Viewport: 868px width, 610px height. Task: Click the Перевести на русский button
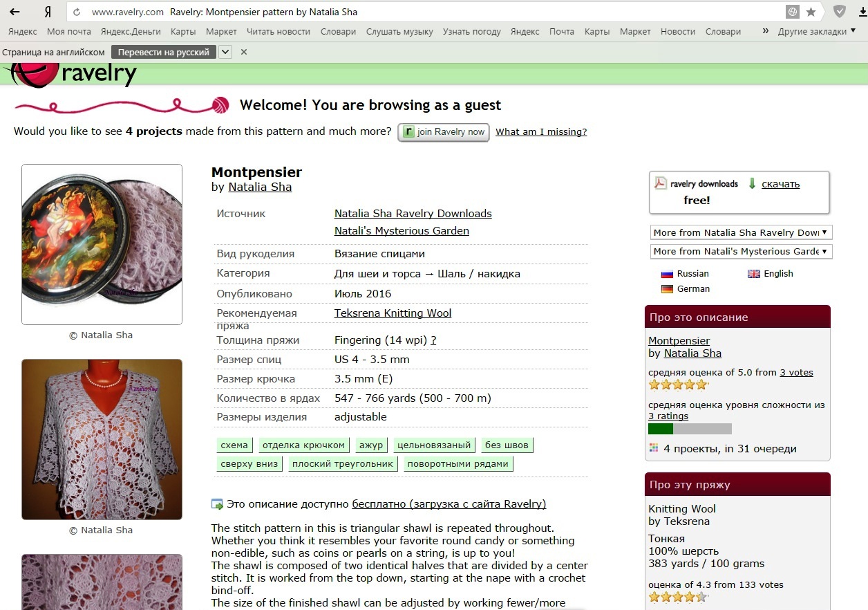tap(164, 52)
